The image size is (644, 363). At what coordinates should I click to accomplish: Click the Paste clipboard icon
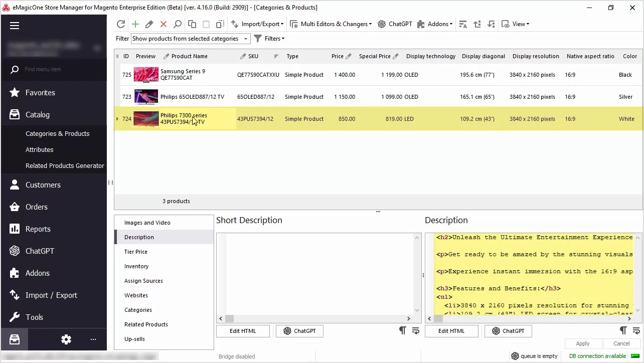click(x=206, y=24)
